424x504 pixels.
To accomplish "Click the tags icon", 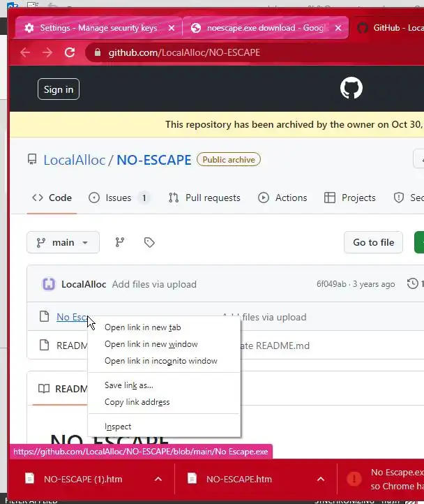I will pos(149,242).
